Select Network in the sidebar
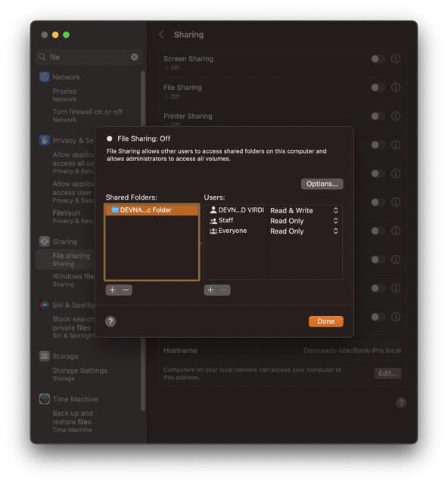 [66, 77]
